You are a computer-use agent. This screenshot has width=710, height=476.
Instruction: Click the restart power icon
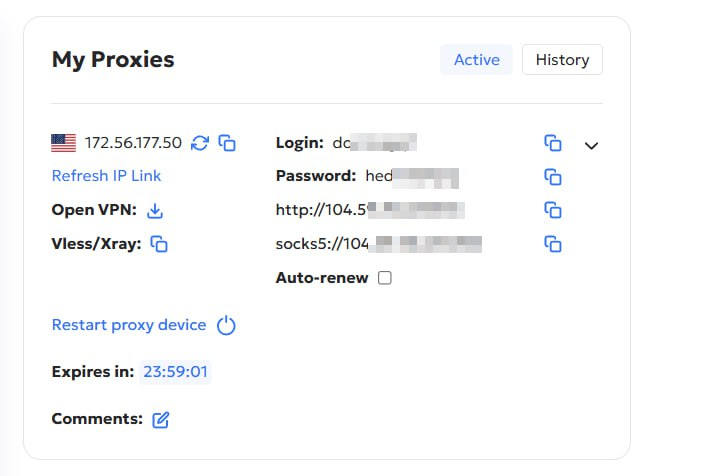point(227,325)
